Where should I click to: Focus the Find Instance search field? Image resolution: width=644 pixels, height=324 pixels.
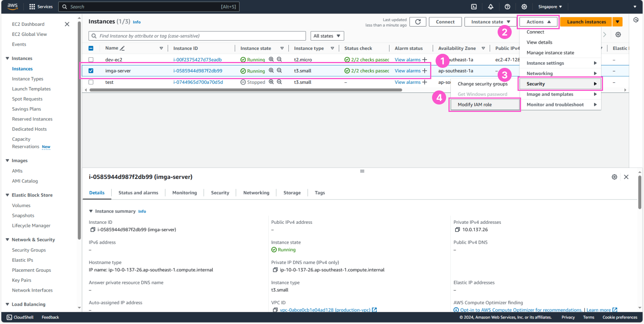pyautogui.click(x=197, y=36)
